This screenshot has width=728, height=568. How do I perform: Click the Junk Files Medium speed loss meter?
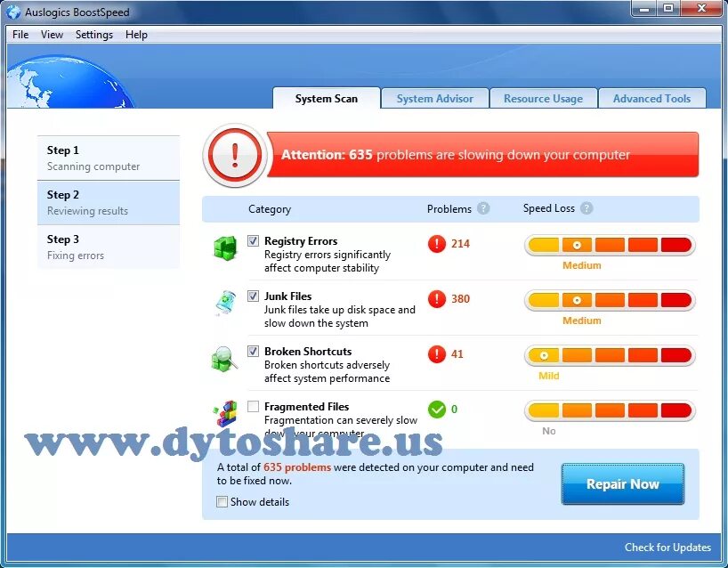point(610,300)
